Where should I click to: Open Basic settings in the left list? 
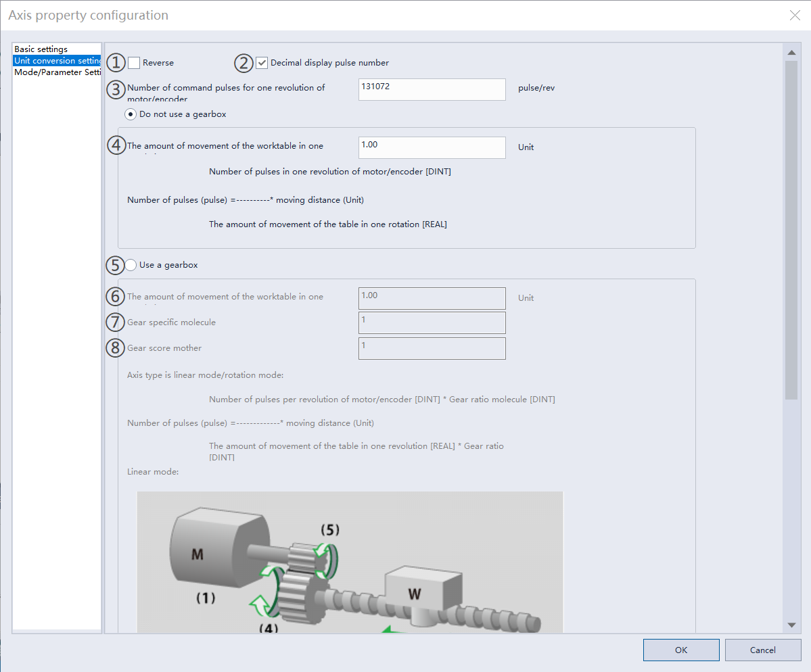click(x=41, y=49)
